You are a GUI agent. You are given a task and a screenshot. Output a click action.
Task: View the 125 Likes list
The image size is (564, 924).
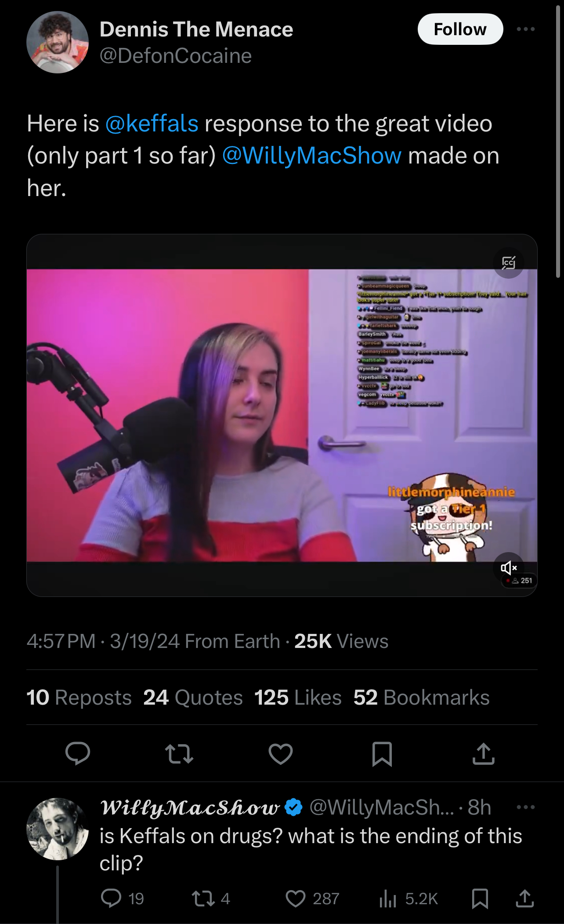pos(298,697)
